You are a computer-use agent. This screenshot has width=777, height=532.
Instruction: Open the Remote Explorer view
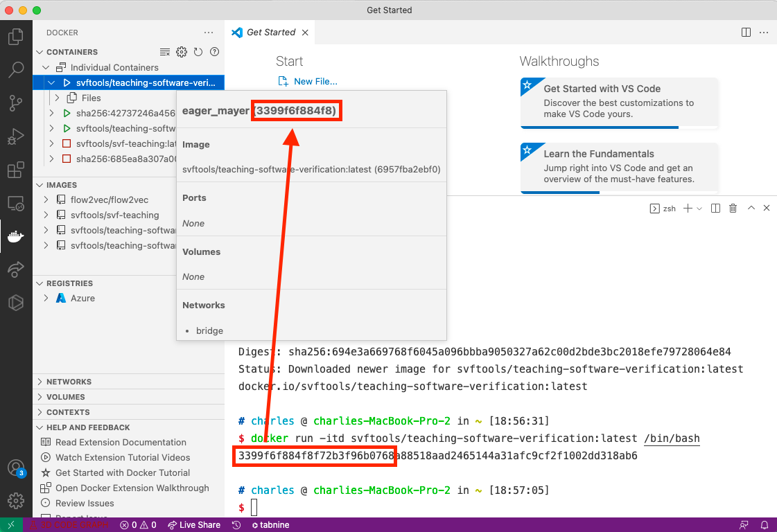[x=16, y=203]
